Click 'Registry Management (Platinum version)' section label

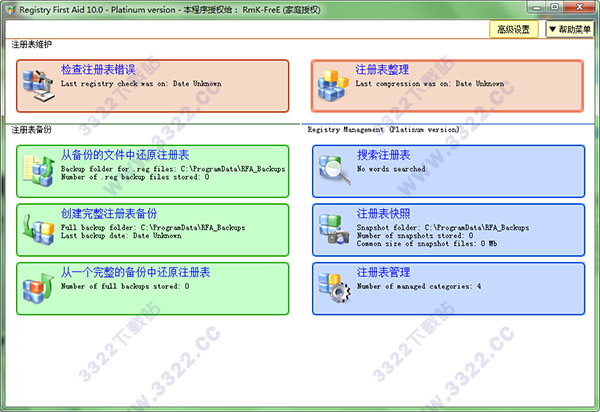coord(383,130)
